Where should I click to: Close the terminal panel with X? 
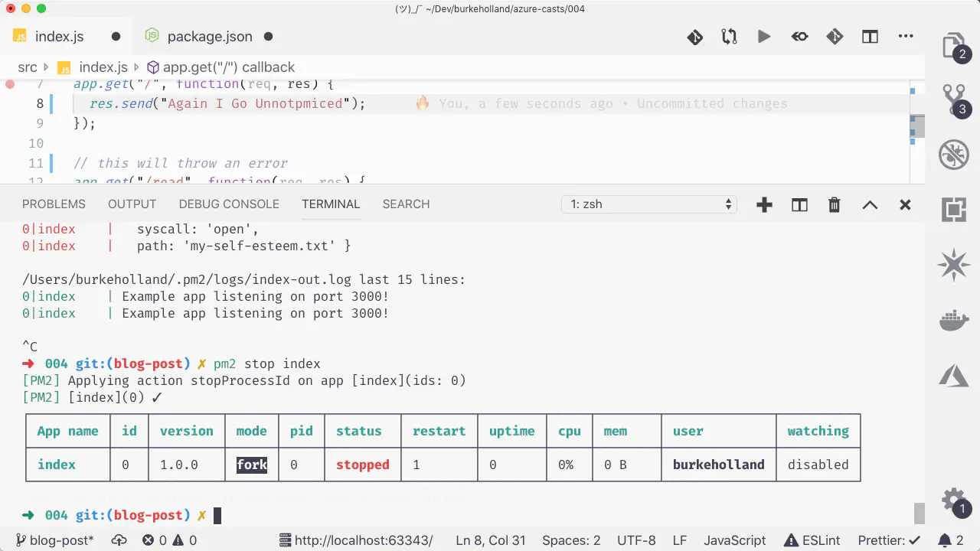(x=905, y=204)
